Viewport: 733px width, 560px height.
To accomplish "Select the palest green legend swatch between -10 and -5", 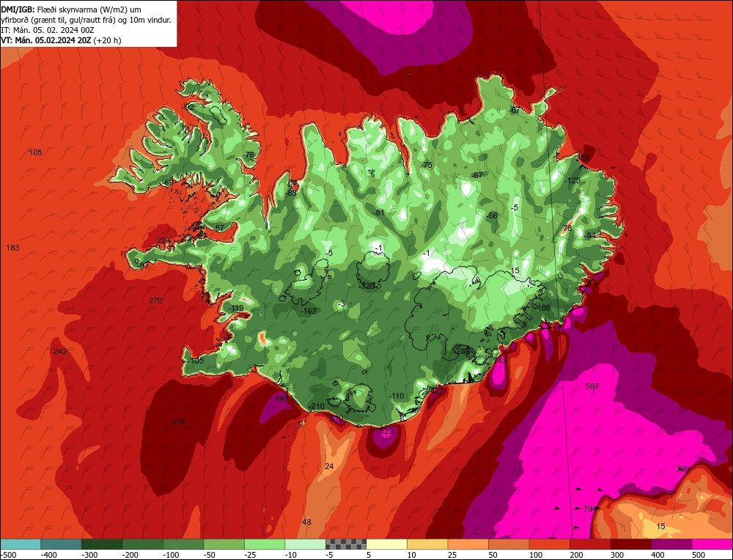I will pos(305,544).
